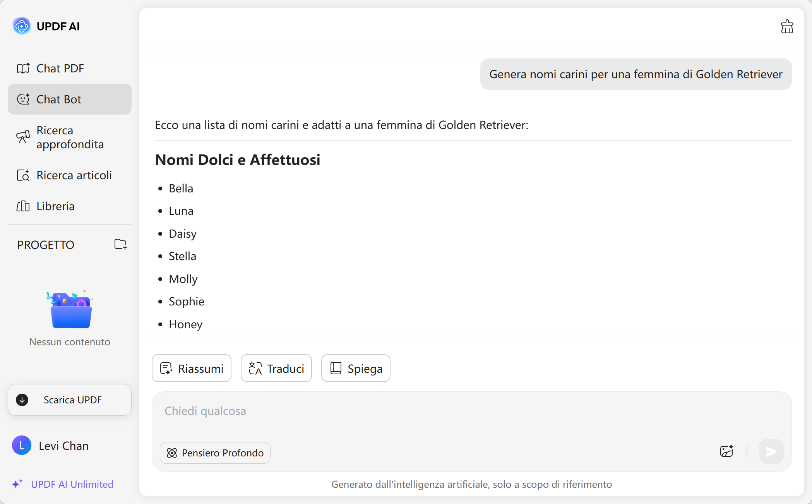This screenshot has width=812, height=504.
Task: Toggle Pensiero Profondo deep thinking mode
Action: pyautogui.click(x=215, y=453)
